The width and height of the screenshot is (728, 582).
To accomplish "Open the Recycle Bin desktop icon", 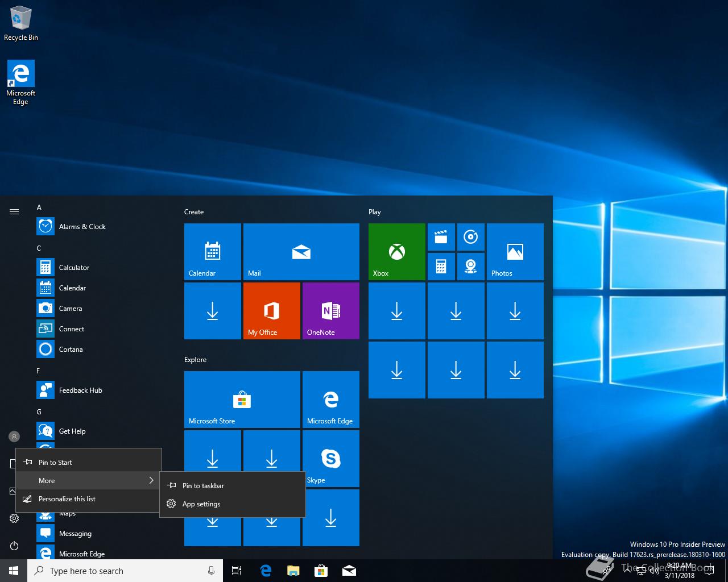I will point(20,24).
